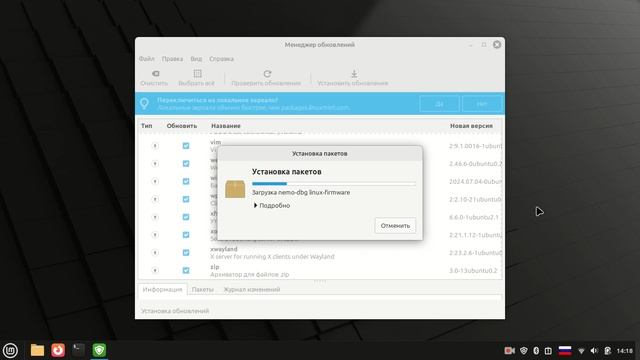Image resolution: width=640 pixels, height=360 pixels.
Task: Click the red screen recorder tray icon
Action: [509, 351]
